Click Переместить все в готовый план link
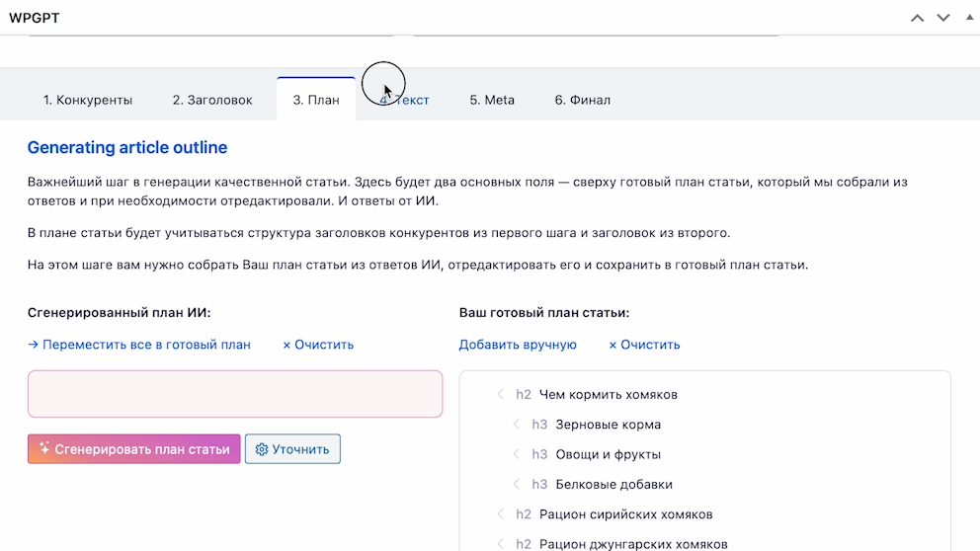The image size is (980, 551). [138, 345]
